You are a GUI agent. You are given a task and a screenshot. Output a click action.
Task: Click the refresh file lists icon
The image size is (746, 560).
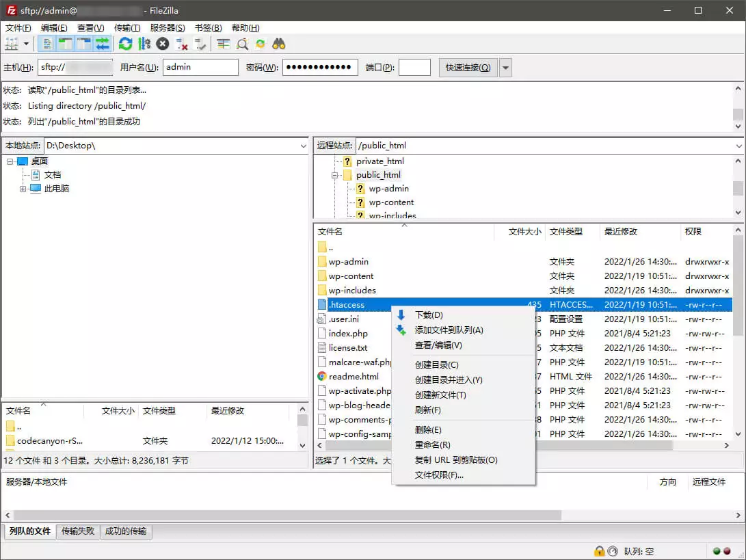(x=125, y=44)
